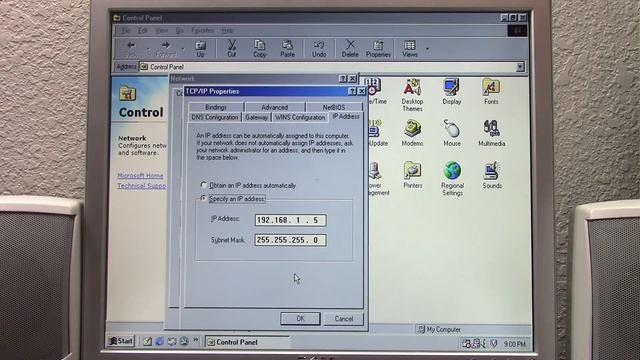This screenshot has height=360, width=640.
Task: Switch to the DNS Configuration tab
Action: pos(215,117)
